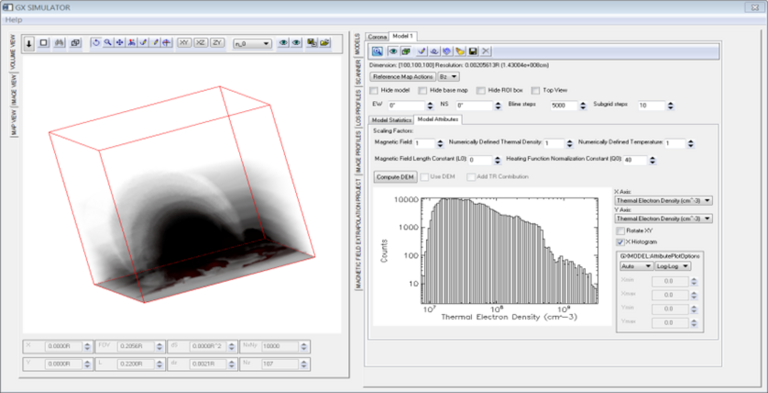Open the Model Statistics tab
Viewport: 768px width, 393px height.
pos(391,120)
